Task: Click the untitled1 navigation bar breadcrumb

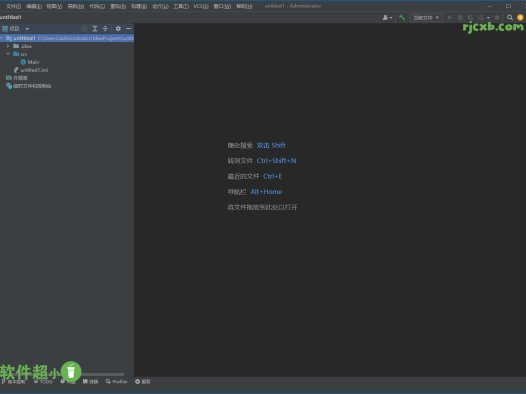Action: click(x=11, y=17)
